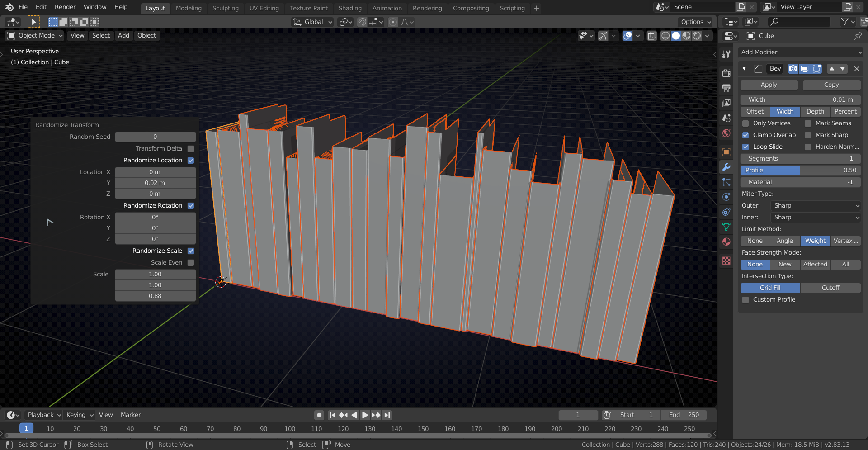Open the Physics properties tab
Image resolution: width=868 pixels, height=450 pixels.
click(x=726, y=197)
